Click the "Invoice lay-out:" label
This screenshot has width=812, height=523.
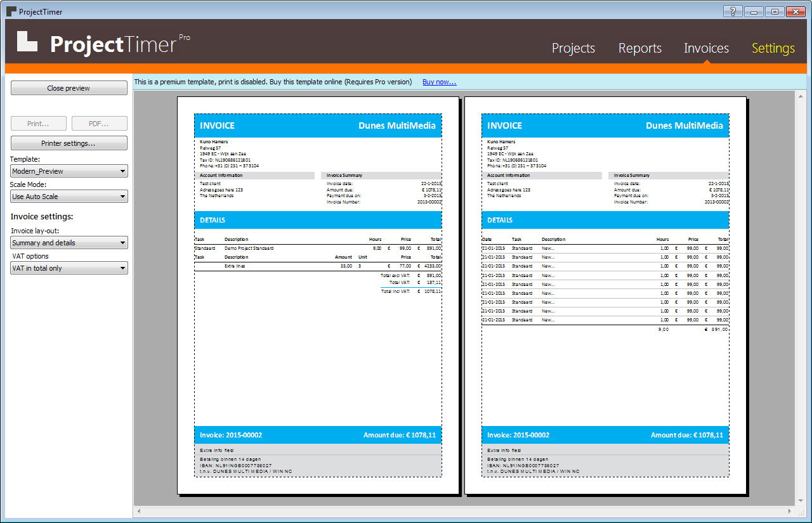click(35, 231)
